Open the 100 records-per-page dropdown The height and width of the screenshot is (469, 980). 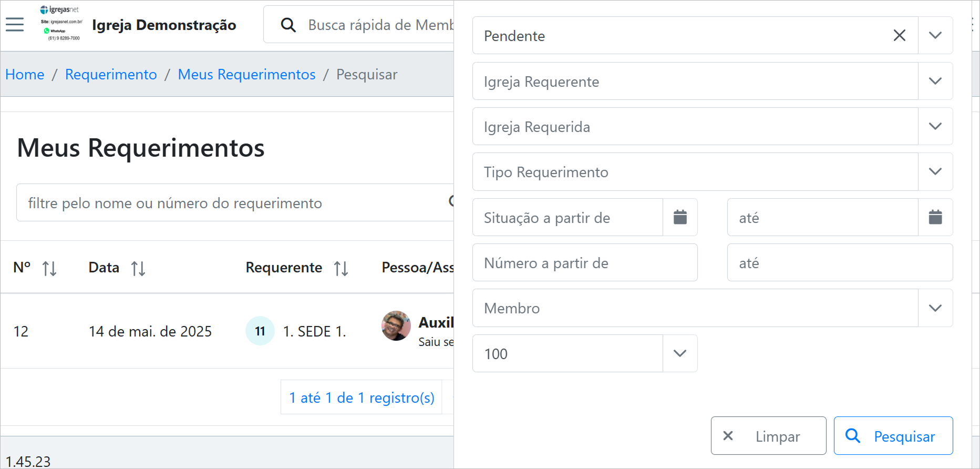679,353
